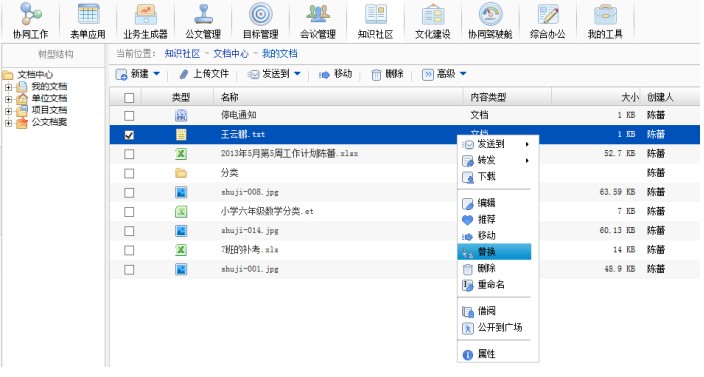Choose 删除 from the context menu
Viewport: 704px width, 377px height.
pos(494,268)
